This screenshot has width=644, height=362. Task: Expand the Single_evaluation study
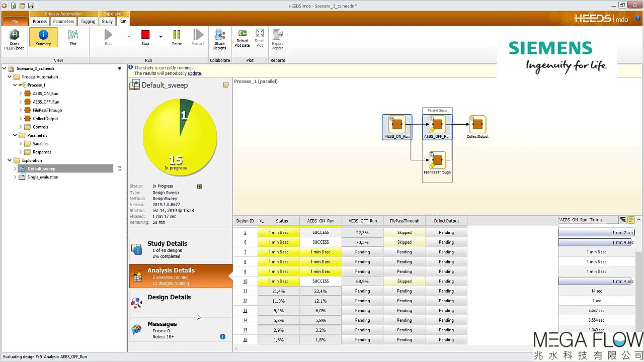coord(15,177)
